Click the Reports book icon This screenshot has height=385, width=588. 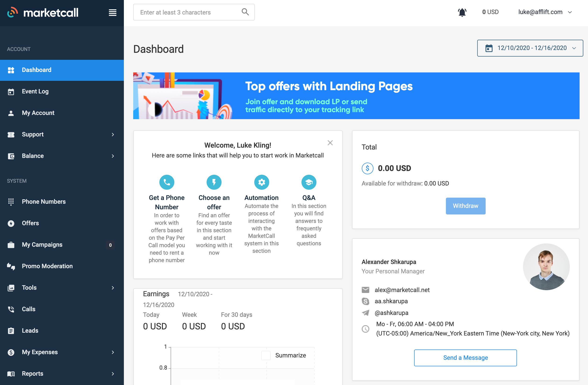[x=11, y=374]
